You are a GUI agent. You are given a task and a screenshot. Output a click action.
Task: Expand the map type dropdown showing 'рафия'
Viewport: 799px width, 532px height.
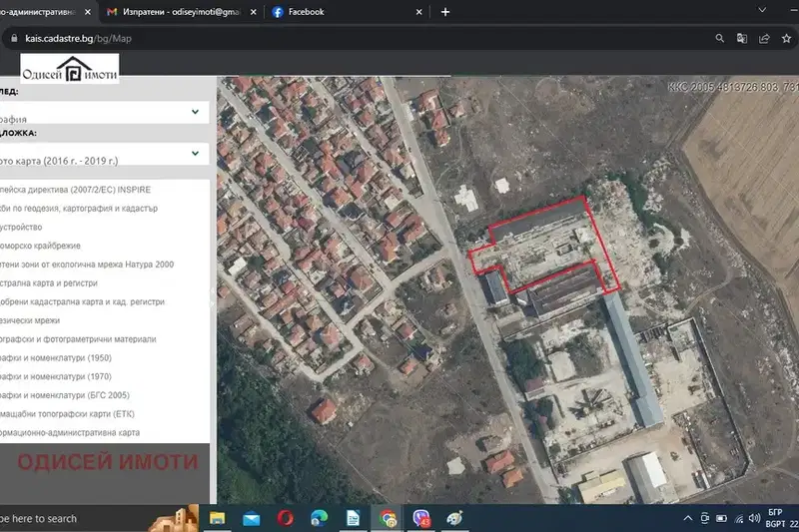coord(104,112)
